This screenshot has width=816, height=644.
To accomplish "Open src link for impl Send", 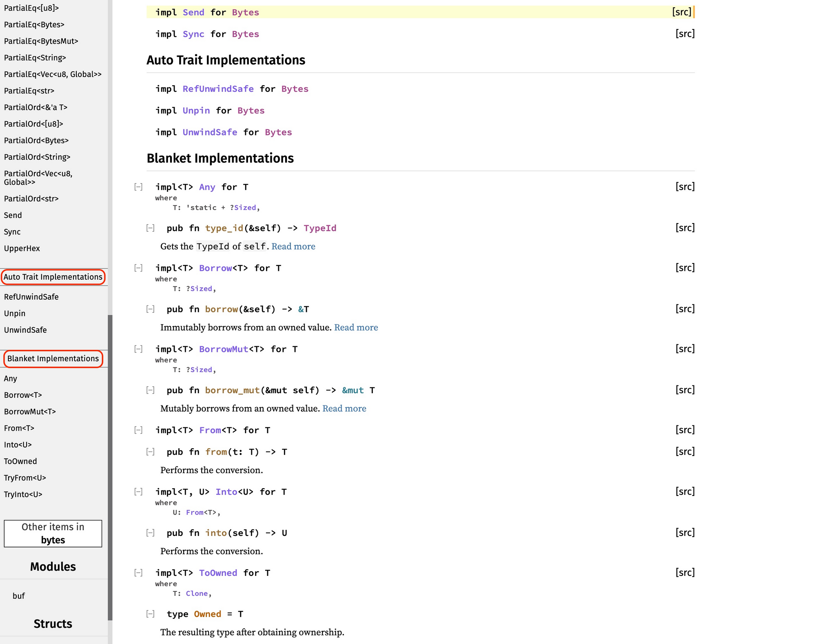I will (681, 12).
